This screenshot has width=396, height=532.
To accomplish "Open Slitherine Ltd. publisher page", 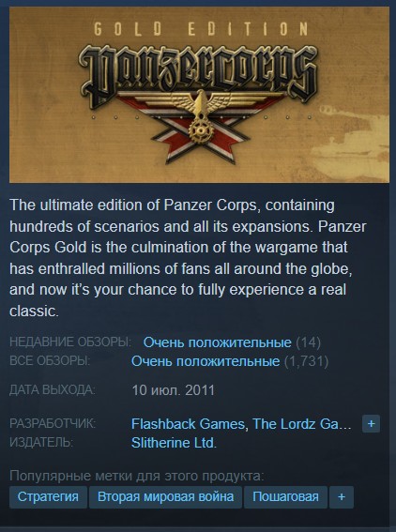I will 174,443.
